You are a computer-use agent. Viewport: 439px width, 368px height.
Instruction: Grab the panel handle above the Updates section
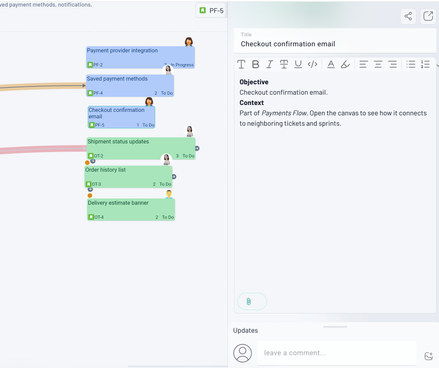coord(335,327)
